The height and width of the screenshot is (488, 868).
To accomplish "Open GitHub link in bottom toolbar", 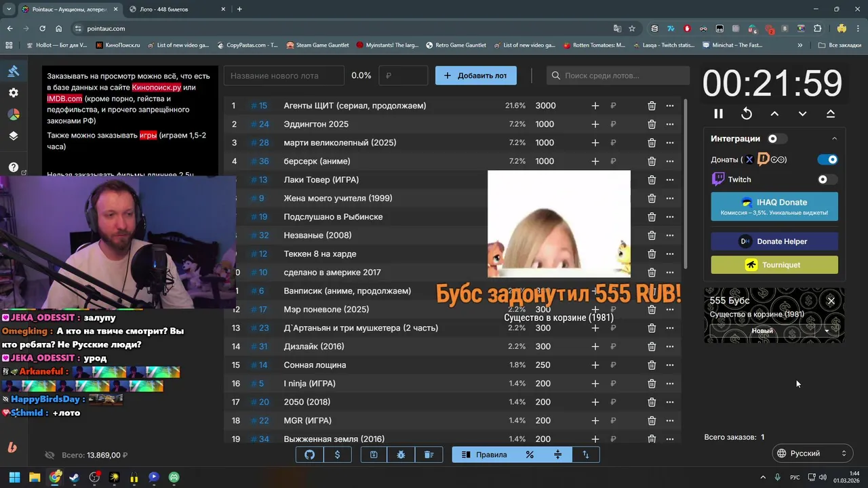I will (x=310, y=455).
